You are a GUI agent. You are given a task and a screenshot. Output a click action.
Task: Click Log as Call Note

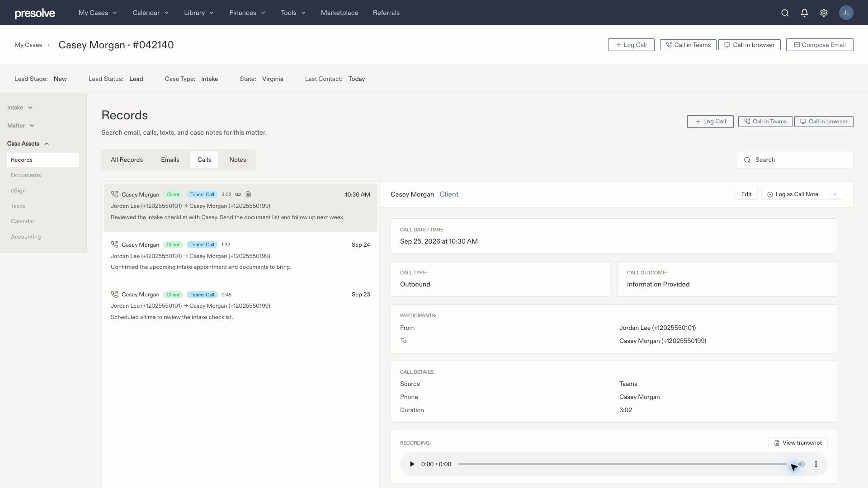793,194
